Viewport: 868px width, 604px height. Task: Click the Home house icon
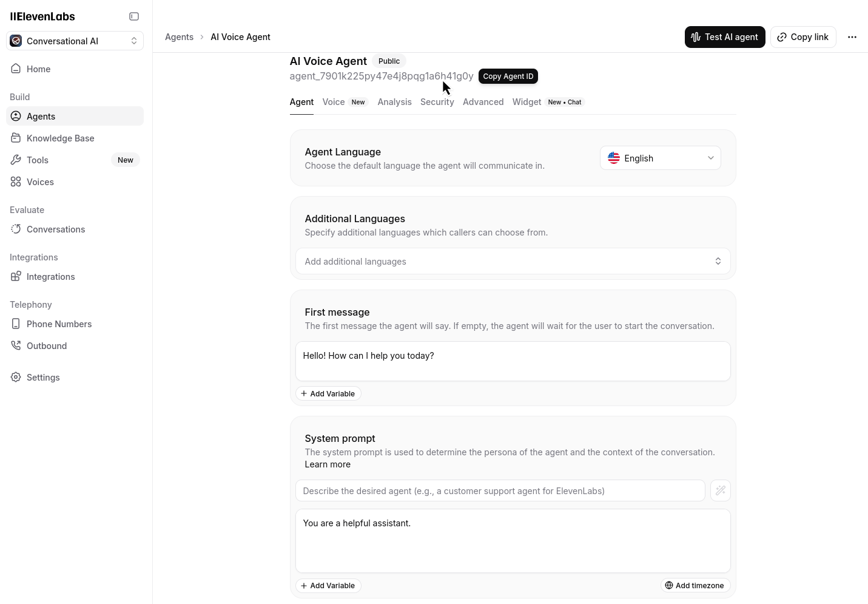click(16, 69)
